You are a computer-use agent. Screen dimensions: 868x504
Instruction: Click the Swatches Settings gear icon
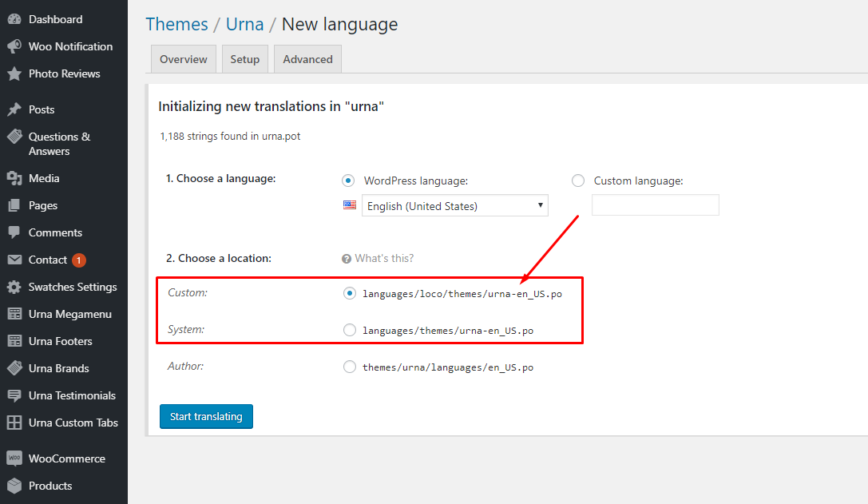pyautogui.click(x=14, y=287)
